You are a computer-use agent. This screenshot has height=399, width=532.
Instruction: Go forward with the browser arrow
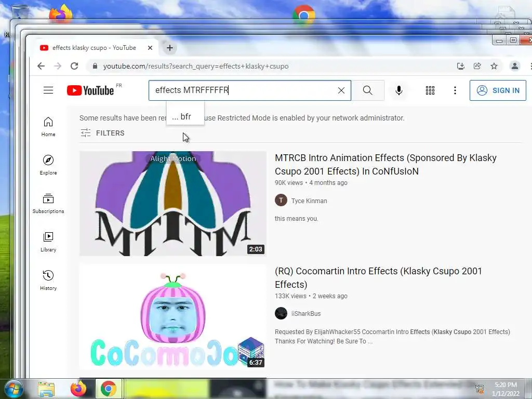(58, 66)
